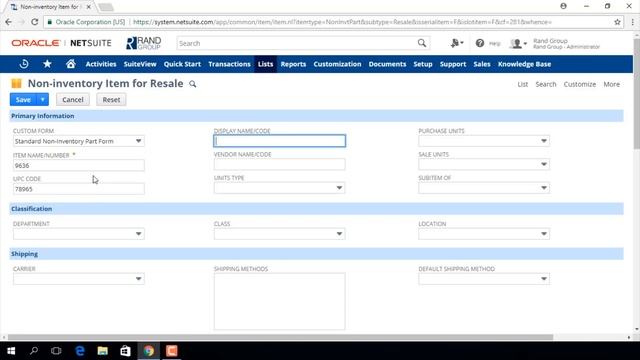Image resolution: width=640 pixels, height=360 pixels.
Task: Open the Rand Group account menu icon
Action: [x=518, y=43]
